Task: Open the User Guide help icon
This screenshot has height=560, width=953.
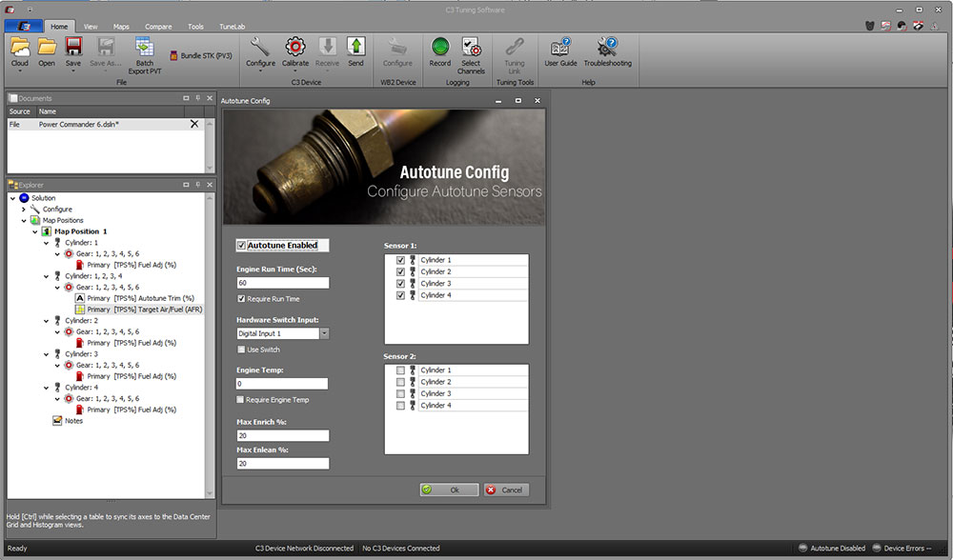Action: point(560,47)
